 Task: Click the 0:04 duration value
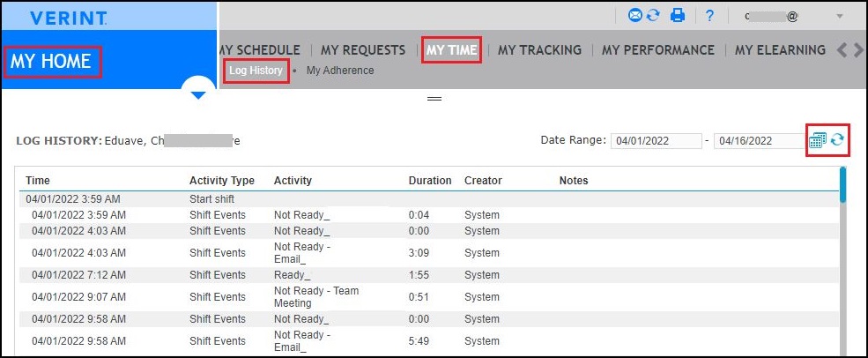[419, 215]
